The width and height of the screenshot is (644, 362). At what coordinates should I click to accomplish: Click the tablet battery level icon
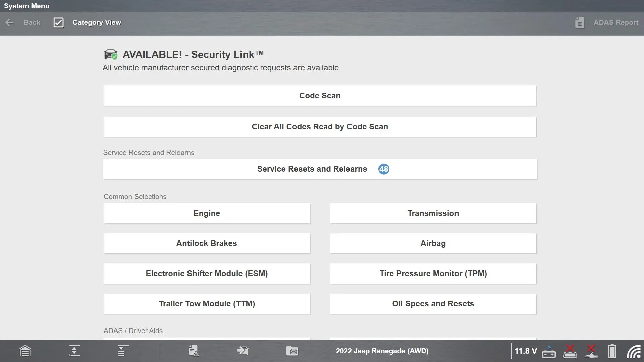click(x=612, y=351)
